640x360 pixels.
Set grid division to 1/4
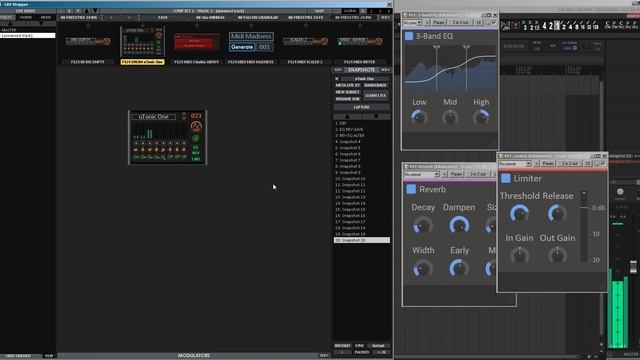click(570, 26)
